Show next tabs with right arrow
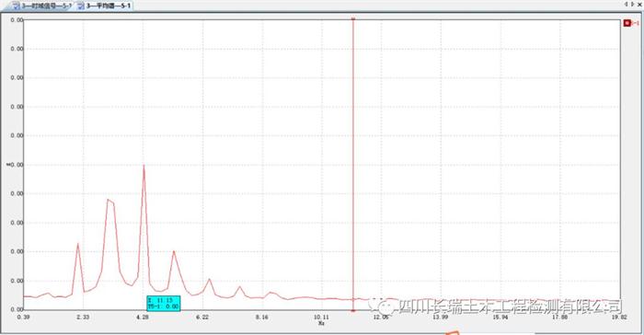This screenshot has width=644, height=335. tap(633, 4)
